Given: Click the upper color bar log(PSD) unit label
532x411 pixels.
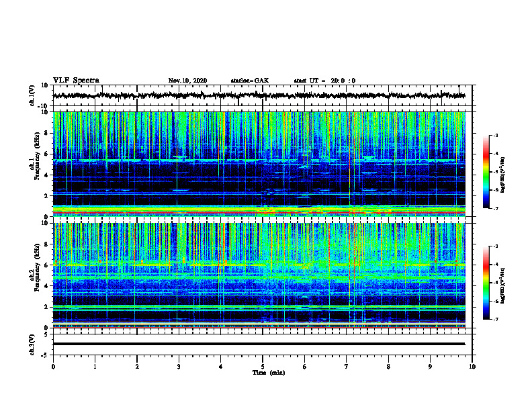Looking at the screenshot, I should tap(503, 175).
